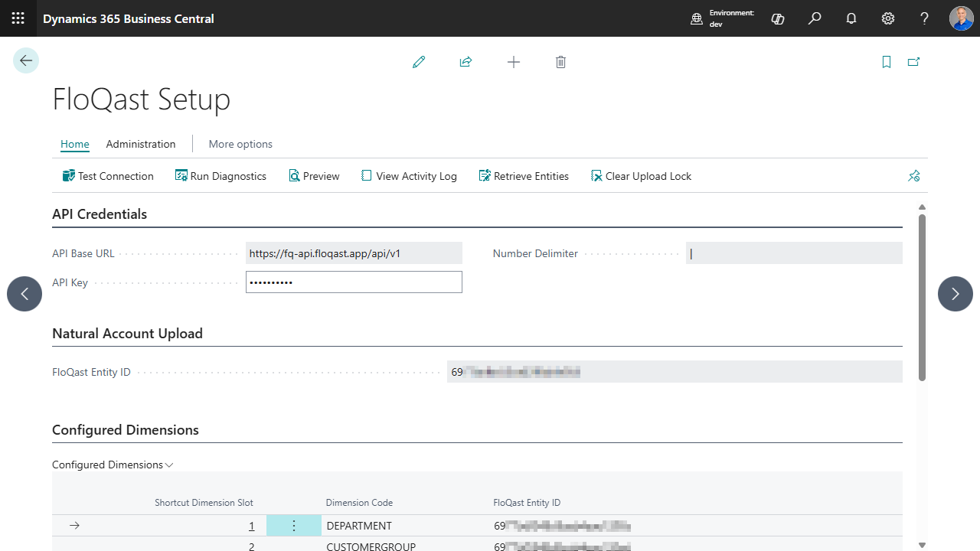This screenshot has height=551, width=980.
Task: Click Preview action
Action: pos(314,176)
